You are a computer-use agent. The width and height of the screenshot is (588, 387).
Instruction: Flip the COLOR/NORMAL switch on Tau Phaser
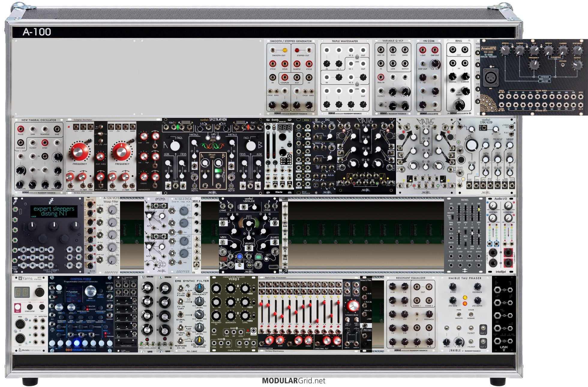pyautogui.click(x=471, y=314)
